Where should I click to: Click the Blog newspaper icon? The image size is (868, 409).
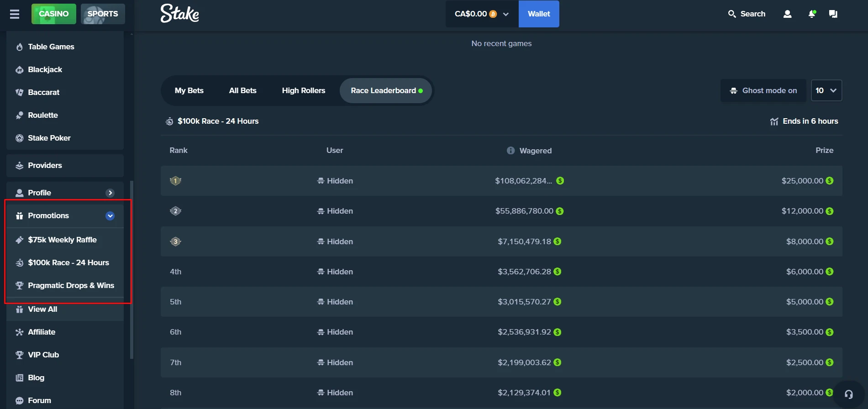coord(19,378)
